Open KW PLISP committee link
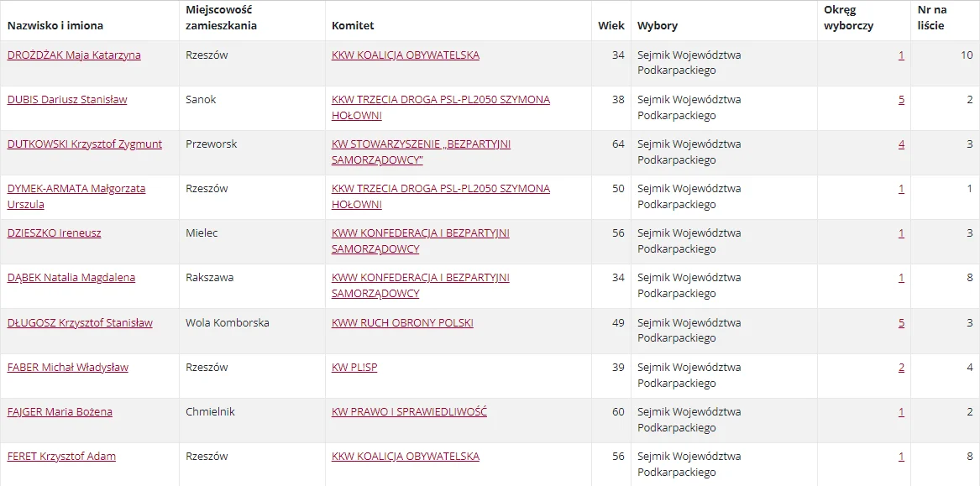The height and width of the screenshot is (486, 980). pos(354,368)
